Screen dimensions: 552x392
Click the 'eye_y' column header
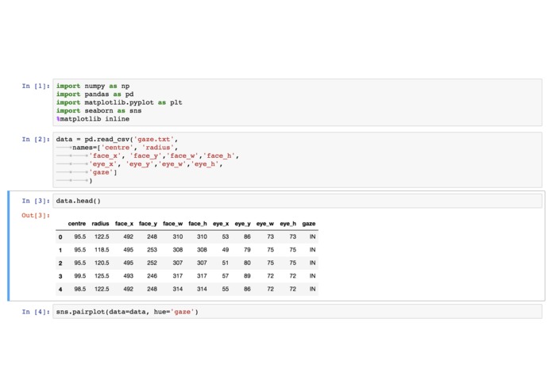(x=242, y=224)
